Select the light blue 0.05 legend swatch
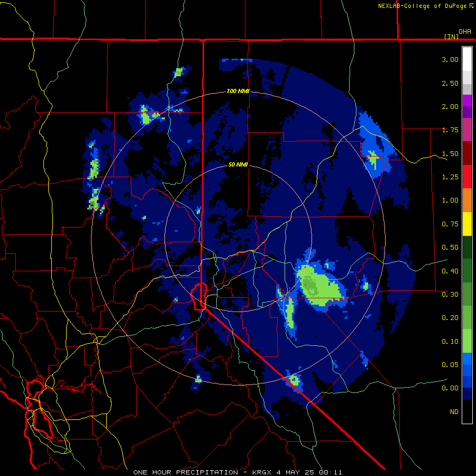 click(x=467, y=359)
